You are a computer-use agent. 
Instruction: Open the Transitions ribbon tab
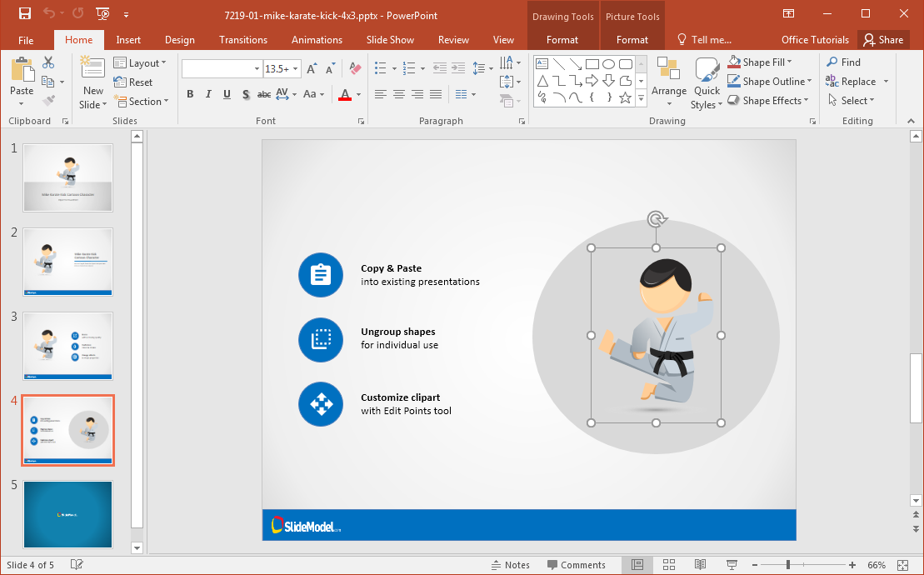click(242, 40)
